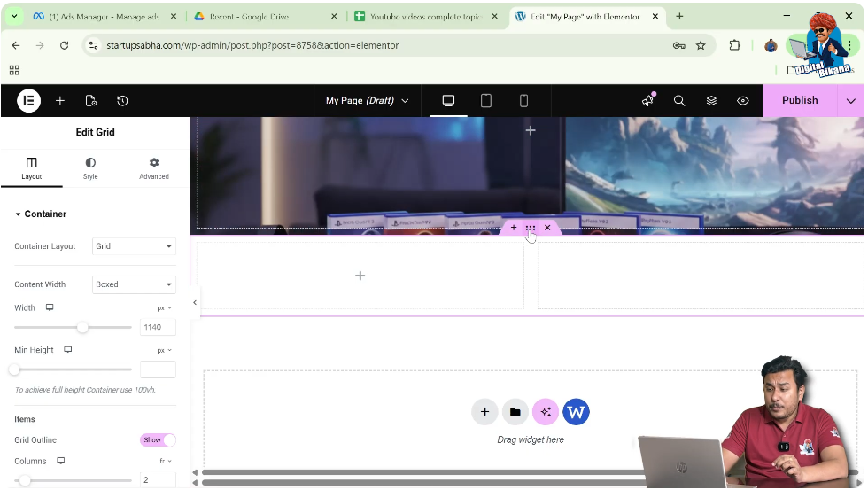
Task: Add new container with plus button
Action: pos(485,412)
